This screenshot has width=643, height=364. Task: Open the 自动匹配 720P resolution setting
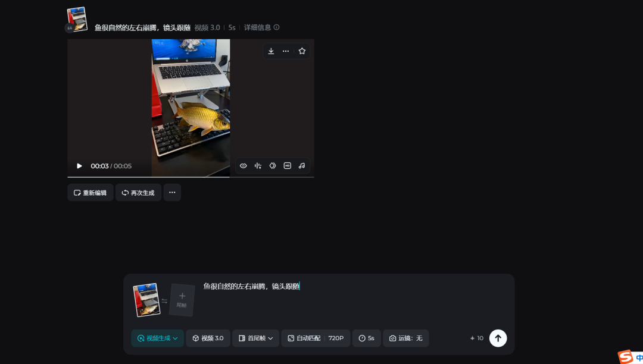(315, 338)
